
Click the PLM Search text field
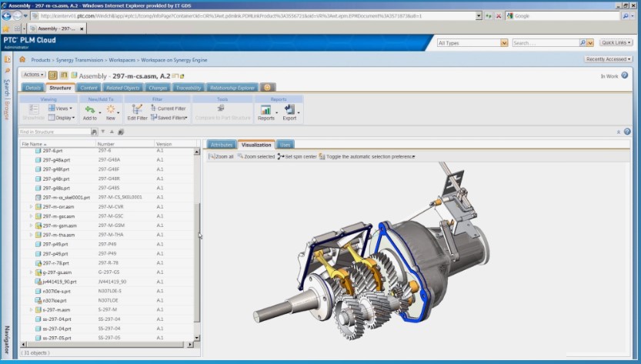[x=546, y=43]
